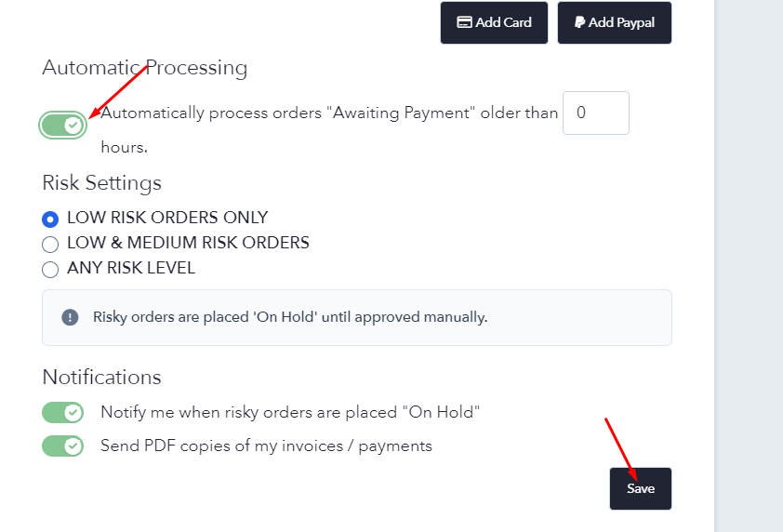Click the credit card icon in Add Card
The image size is (783, 532).
pos(464,22)
